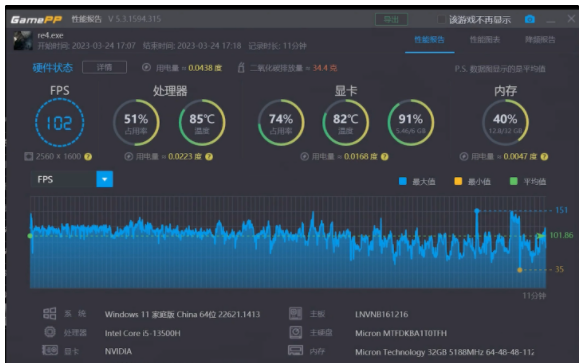Click the camera screenshot icon

[x=530, y=19]
